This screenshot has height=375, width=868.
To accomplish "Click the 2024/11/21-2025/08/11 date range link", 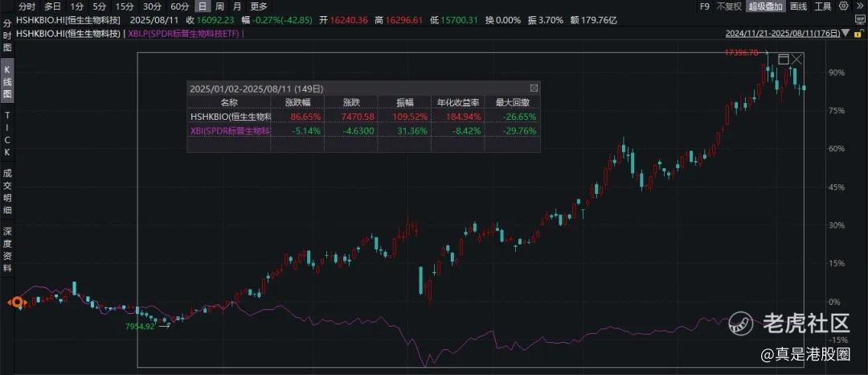I will [783, 34].
